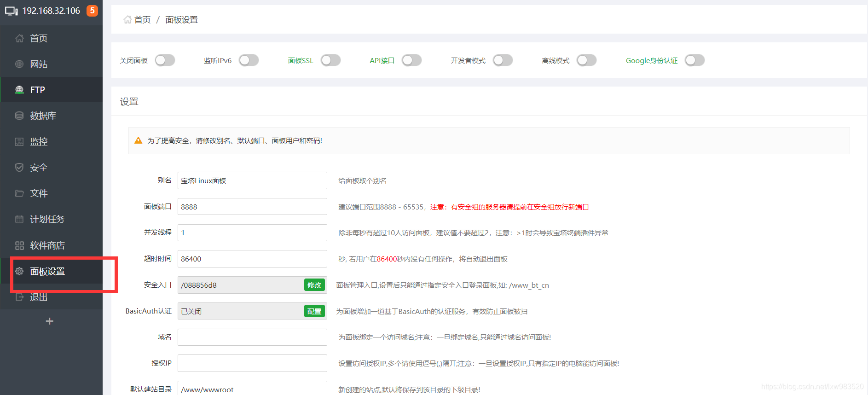Image resolution: width=868 pixels, height=395 pixels.
Task: Click the server monitor icon by IP address
Action: coord(12,11)
